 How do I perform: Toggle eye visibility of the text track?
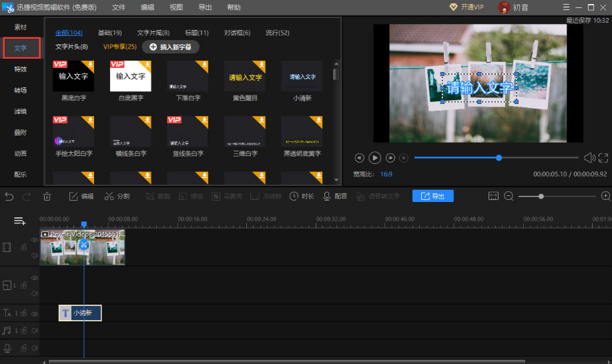pos(35,313)
